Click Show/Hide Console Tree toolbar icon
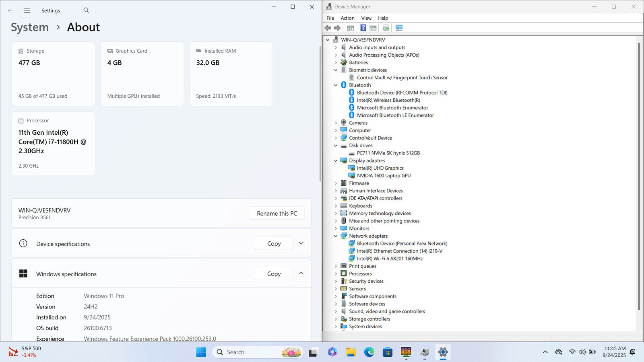 (x=351, y=28)
